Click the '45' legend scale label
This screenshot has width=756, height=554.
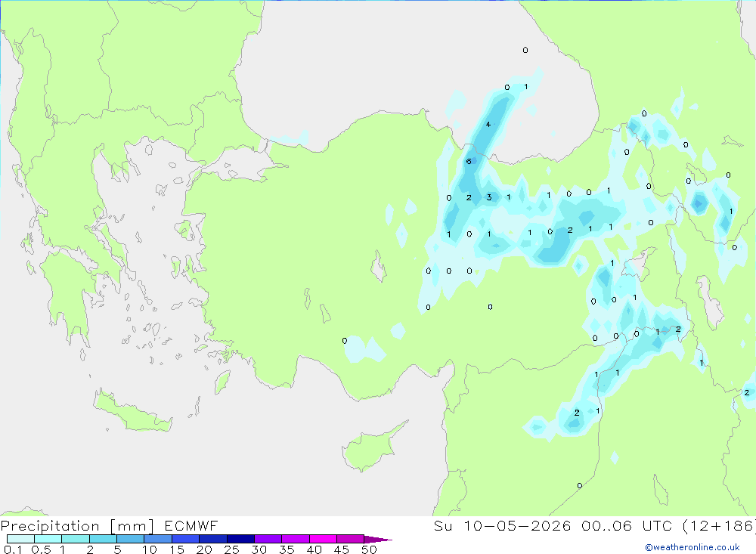coord(342,549)
